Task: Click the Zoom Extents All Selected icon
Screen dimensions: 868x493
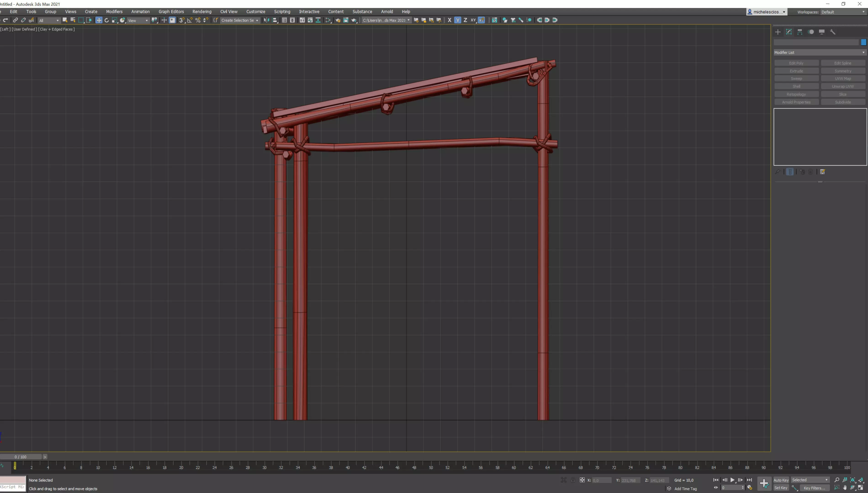Action: (861, 480)
